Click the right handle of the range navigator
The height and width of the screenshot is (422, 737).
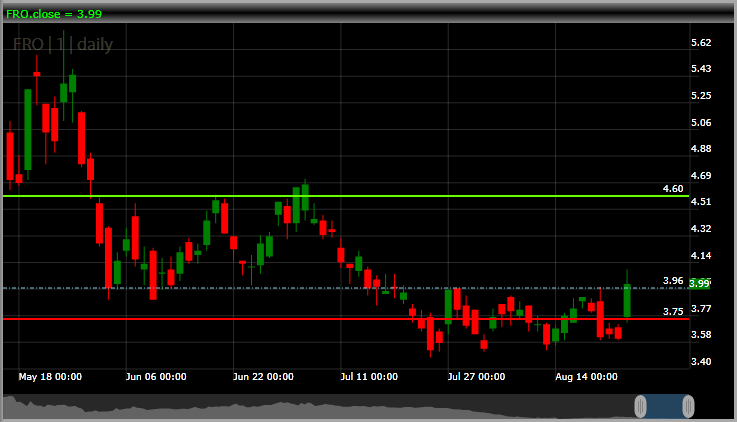coord(688,406)
